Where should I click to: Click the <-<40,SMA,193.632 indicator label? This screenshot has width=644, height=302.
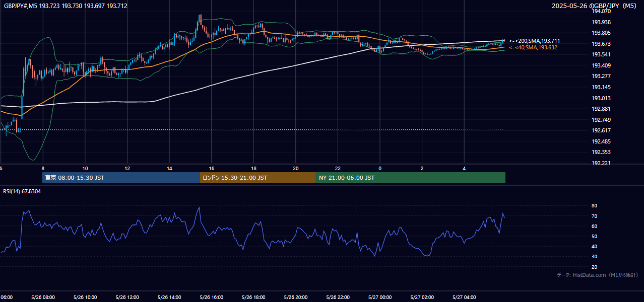click(533, 47)
